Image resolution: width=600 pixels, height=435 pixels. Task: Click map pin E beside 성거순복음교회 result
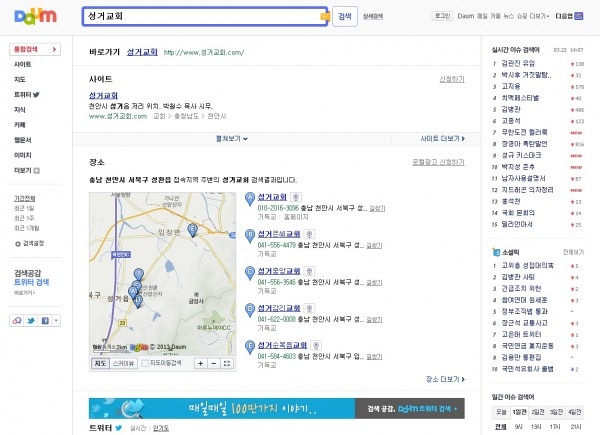250,347
